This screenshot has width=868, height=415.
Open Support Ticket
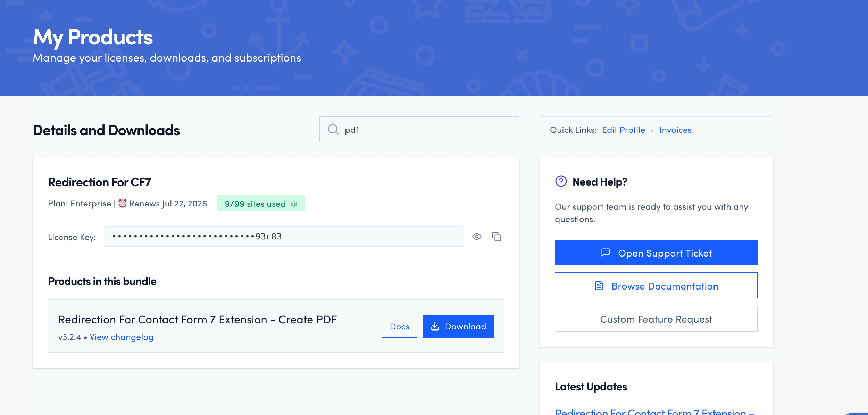pos(656,253)
